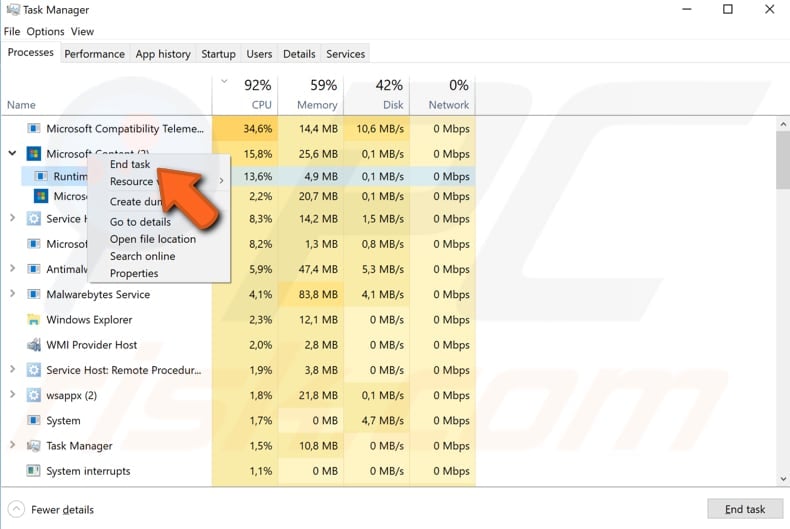The width and height of the screenshot is (790, 529).
Task: Open the Options menu
Action: click(45, 31)
